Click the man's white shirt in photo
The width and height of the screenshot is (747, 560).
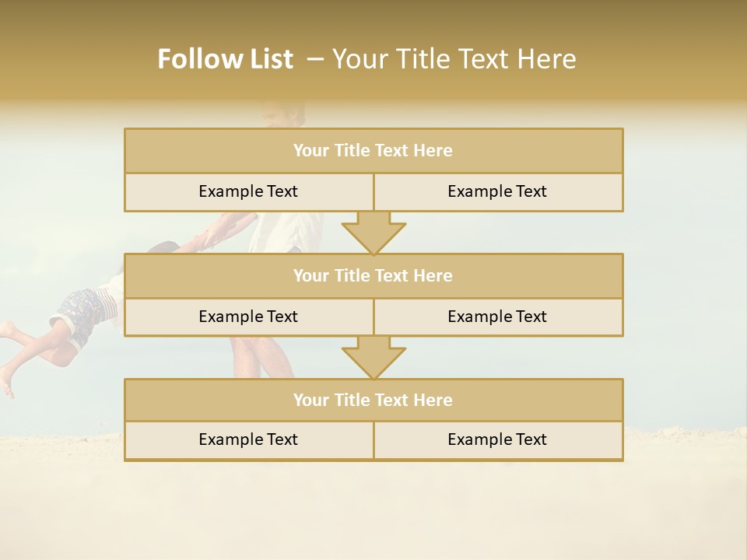285,232
